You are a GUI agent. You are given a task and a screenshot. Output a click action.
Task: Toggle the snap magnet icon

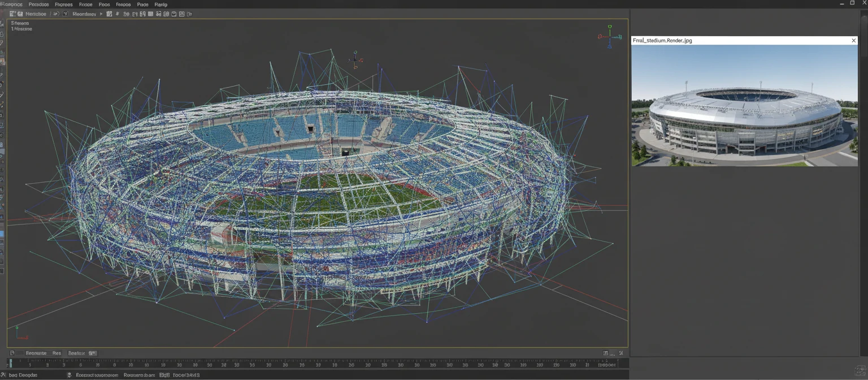[118, 14]
